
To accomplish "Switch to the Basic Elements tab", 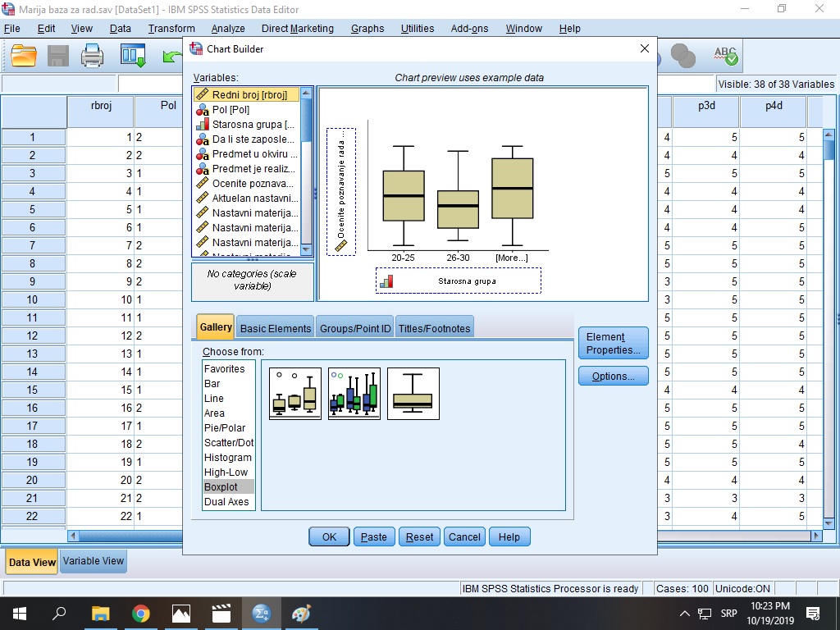I will (x=275, y=328).
